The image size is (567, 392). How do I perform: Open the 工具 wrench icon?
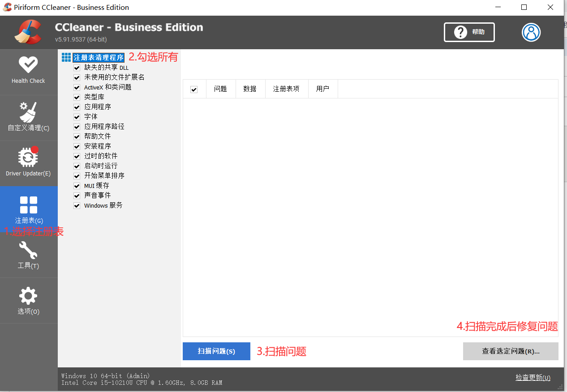coord(28,251)
